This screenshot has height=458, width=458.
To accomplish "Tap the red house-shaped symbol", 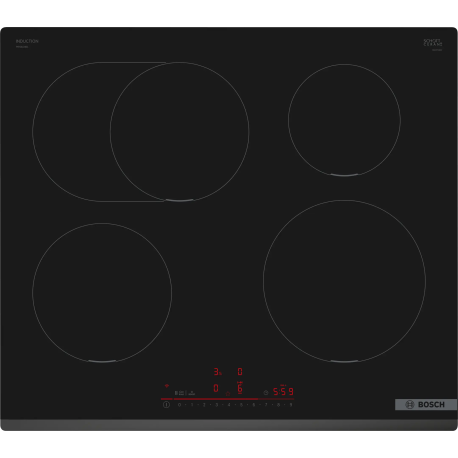I will (x=228, y=394).
